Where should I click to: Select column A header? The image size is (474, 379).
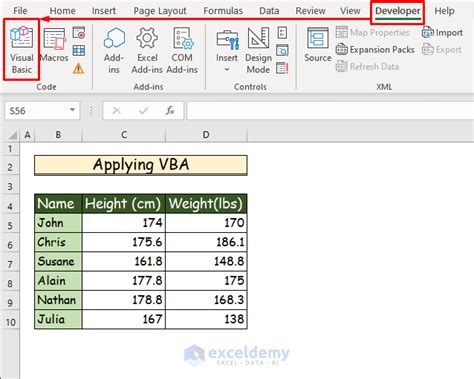pos(27,135)
